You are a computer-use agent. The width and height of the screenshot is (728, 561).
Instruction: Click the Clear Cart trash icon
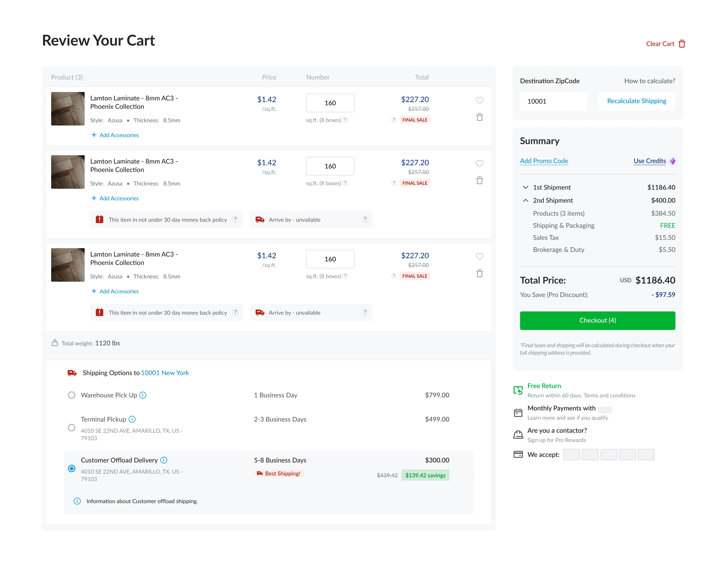tap(682, 44)
